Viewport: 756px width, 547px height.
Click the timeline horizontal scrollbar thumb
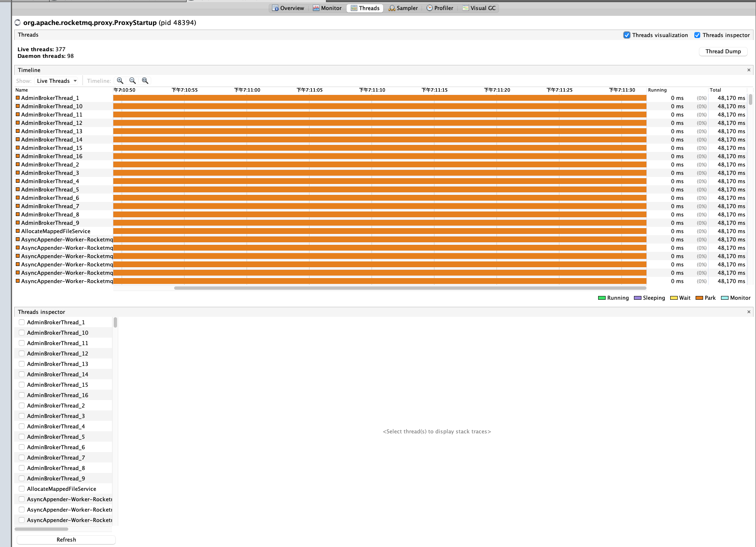pyautogui.click(x=410, y=288)
